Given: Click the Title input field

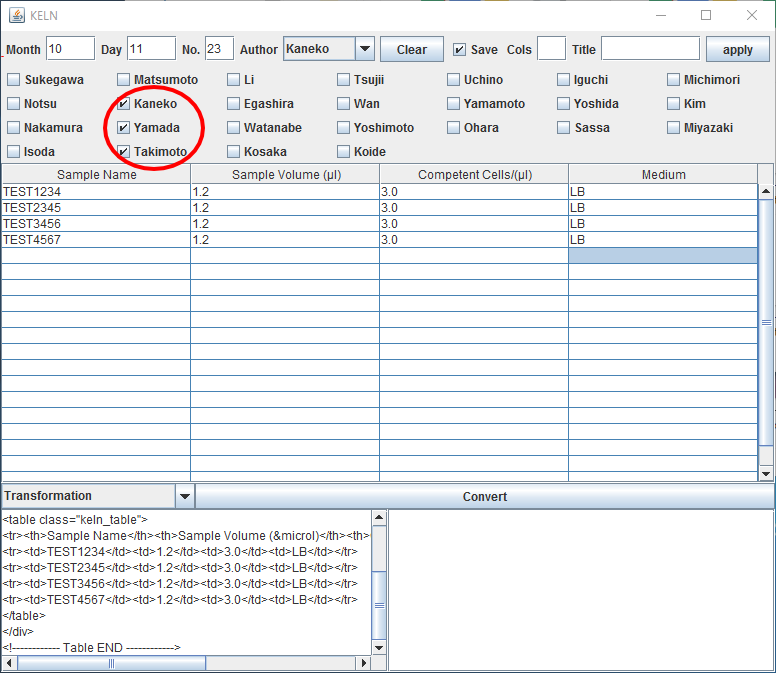Looking at the screenshot, I should [x=650, y=48].
